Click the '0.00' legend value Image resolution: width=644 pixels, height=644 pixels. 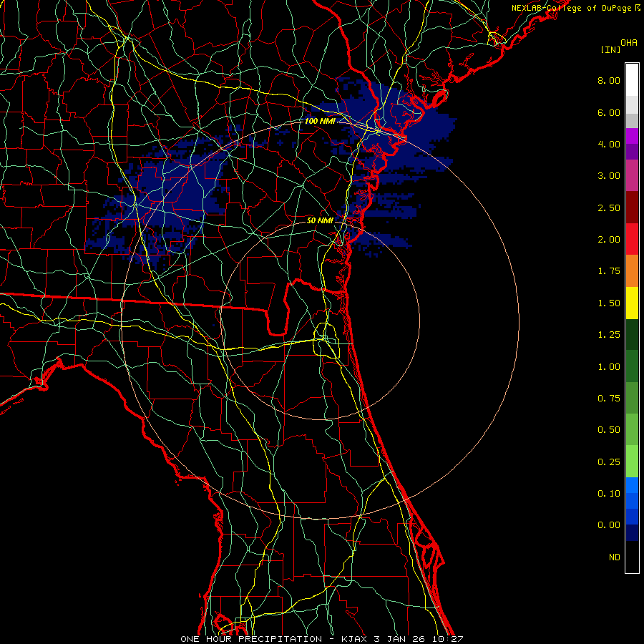pyautogui.click(x=609, y=525)
